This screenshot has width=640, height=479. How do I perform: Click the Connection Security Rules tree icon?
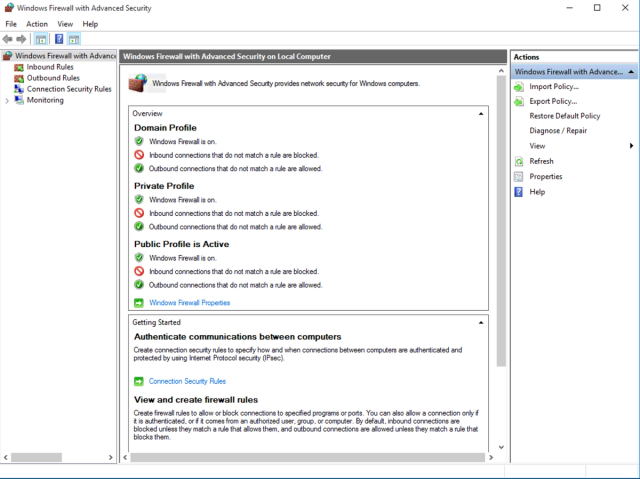pos(19,89)
